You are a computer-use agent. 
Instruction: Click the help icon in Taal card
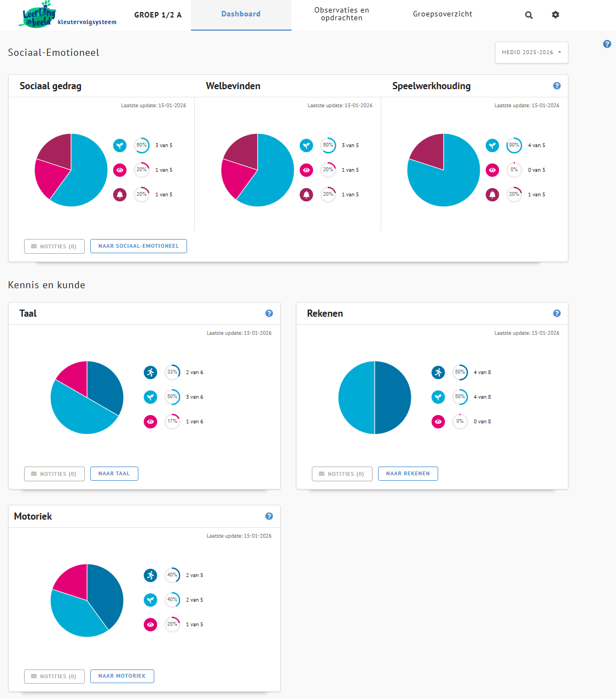pyautogui.click(x=269, y=313)
